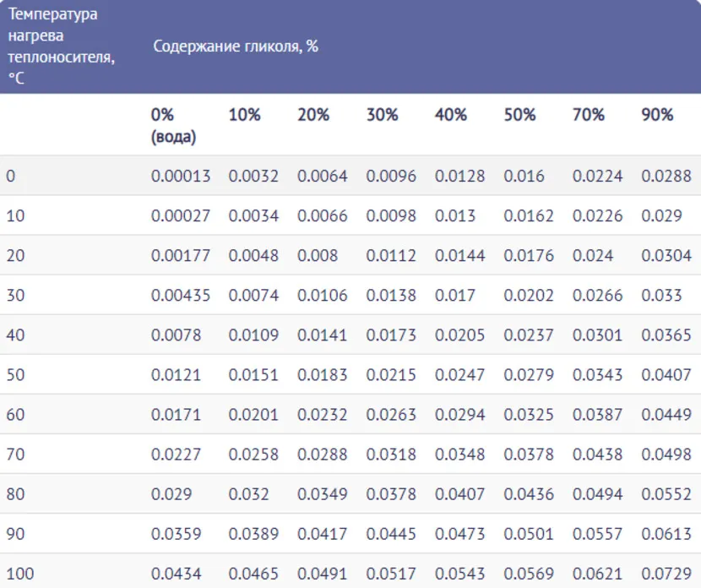Image resolution: width=701 pixels, height=588 pixels.
Task: Click the 0.0263 value in the 60 row
Action: tap(391, 415)
